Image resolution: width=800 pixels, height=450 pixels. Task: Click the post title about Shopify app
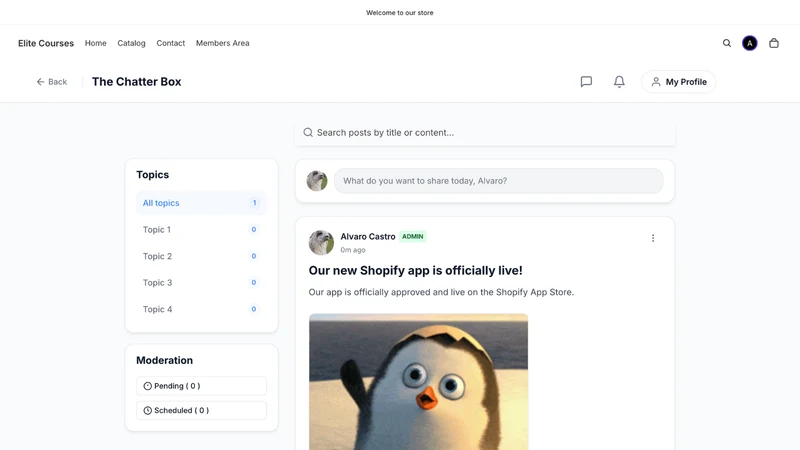(415, 270)
